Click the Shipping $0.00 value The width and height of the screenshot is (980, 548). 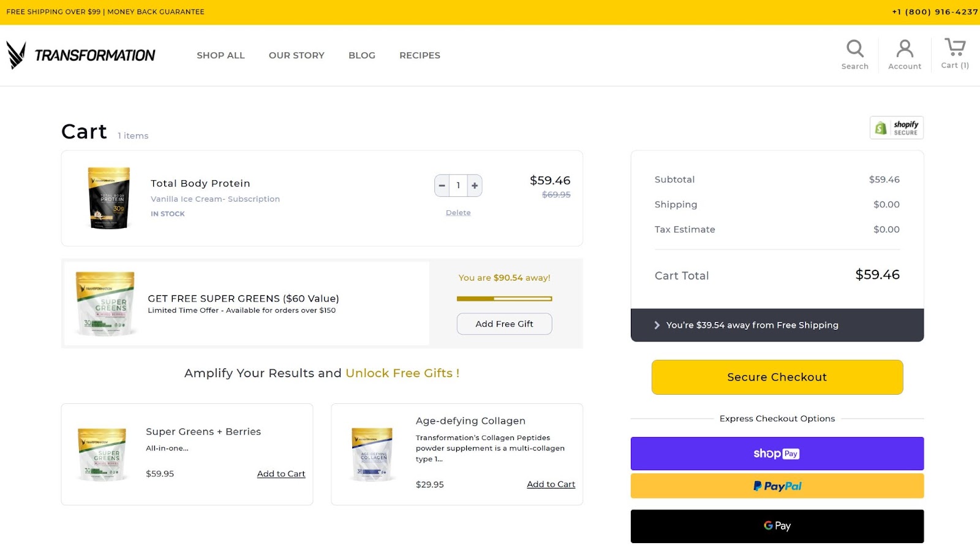(886, 205)
